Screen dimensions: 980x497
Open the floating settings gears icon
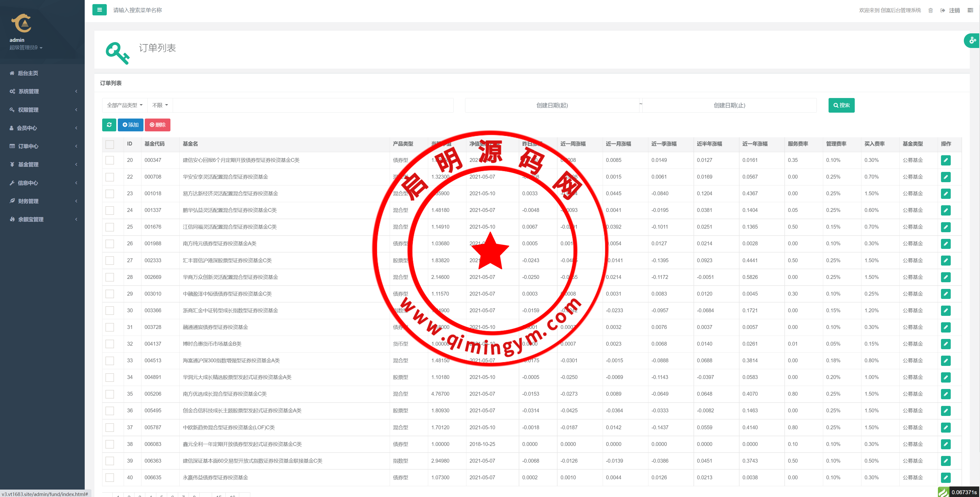coord(972,40)
